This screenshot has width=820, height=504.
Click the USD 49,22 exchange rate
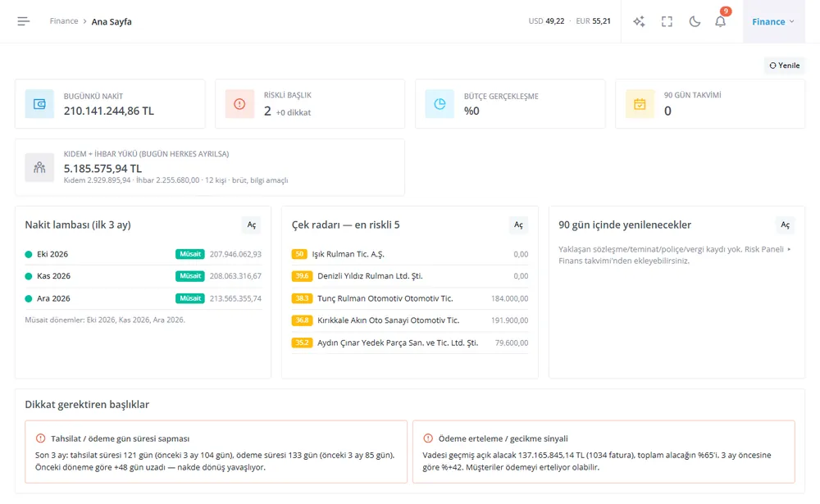pos(546,21)
